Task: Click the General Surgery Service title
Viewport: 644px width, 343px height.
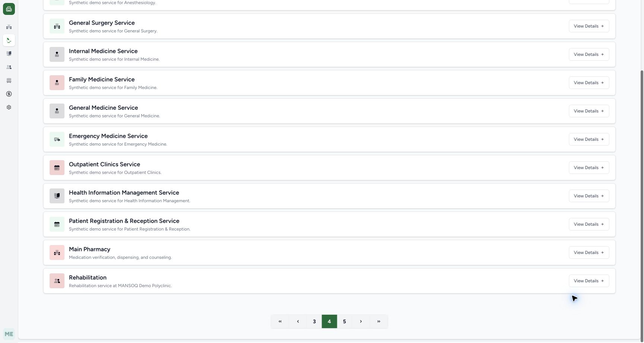Action: (102, 23)
